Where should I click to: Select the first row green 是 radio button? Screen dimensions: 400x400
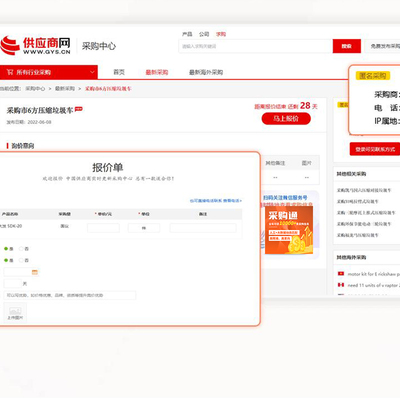6,249
